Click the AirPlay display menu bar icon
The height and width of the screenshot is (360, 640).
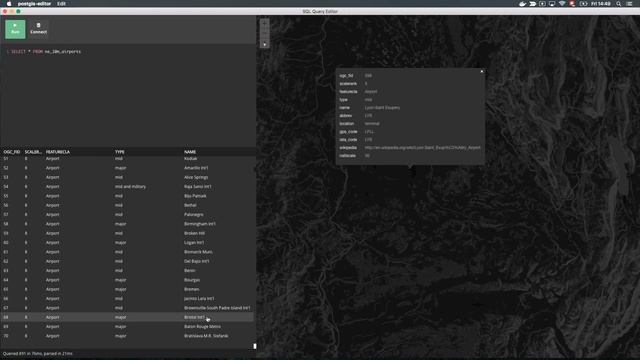point(552,4)
